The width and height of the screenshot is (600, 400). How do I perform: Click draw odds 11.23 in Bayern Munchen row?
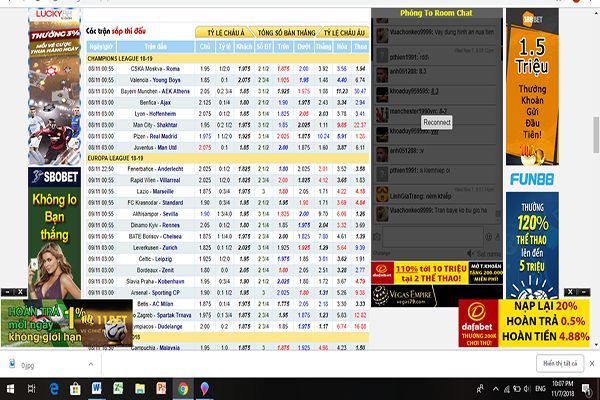[342, 91]
